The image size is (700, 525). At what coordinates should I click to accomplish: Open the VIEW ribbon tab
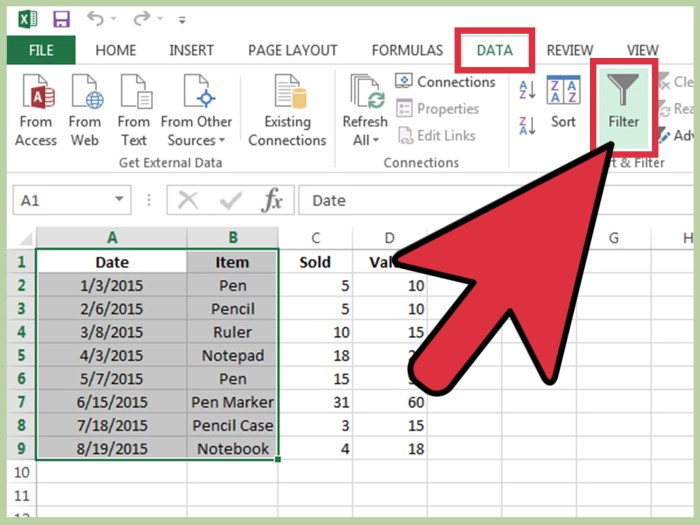pyautogui.click(x=642, y=50)
